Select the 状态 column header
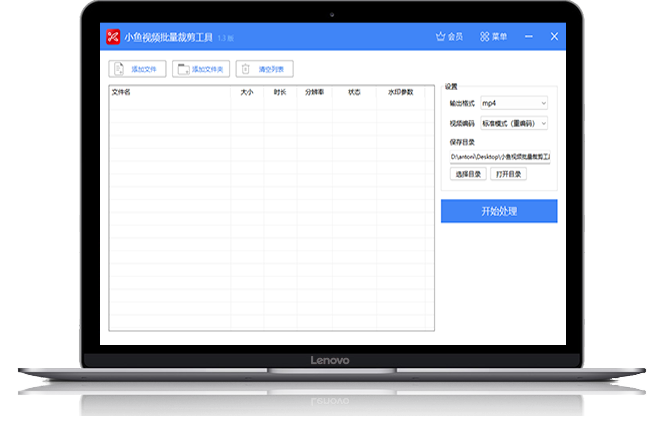665x423 pixels. tap(354, 92)
